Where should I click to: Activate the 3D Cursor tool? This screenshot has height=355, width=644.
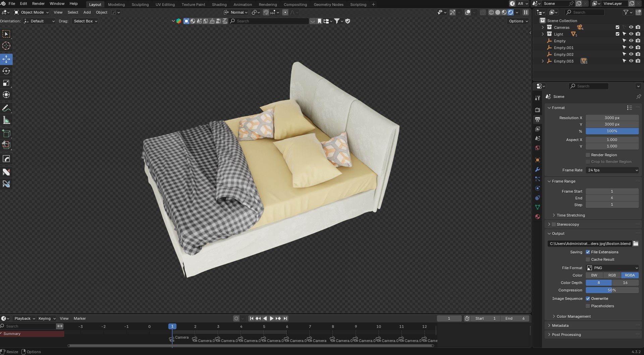pyautogui.click(x=6, y=46)
